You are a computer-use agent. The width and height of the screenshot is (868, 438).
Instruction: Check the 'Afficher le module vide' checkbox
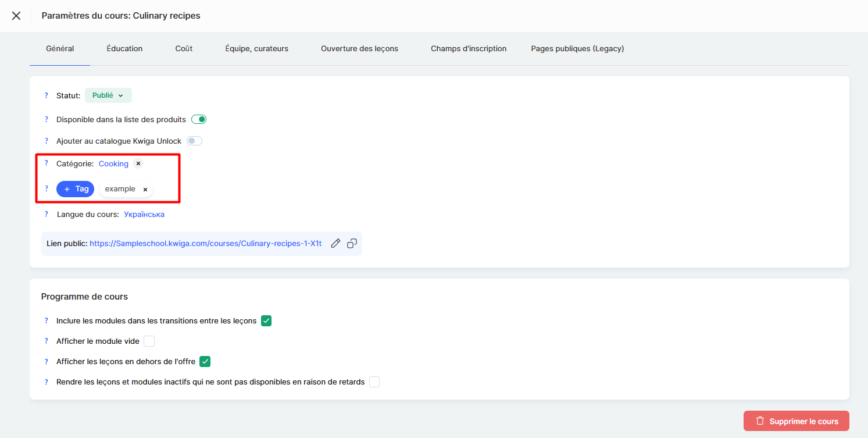point(149,341)
